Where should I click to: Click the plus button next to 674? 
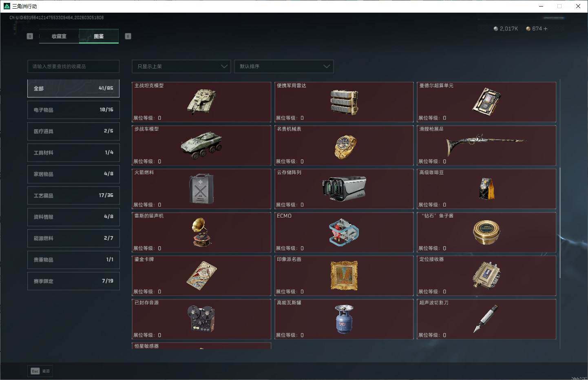[x=546, y=29]
